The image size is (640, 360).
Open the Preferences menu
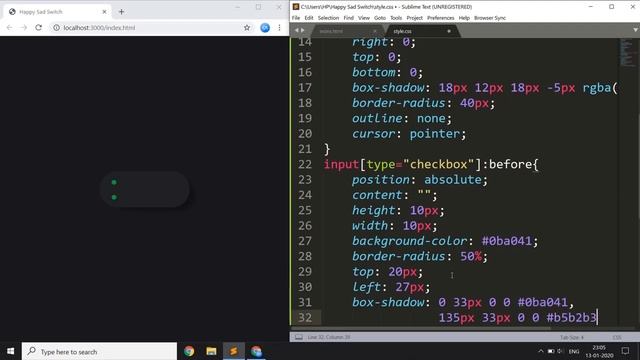(440, 18)
